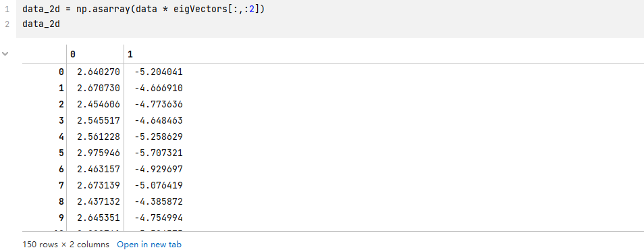This screenshot has height=252, width=644.
Task: Click cell value 2.640270
Action: [x=99, y=72]
